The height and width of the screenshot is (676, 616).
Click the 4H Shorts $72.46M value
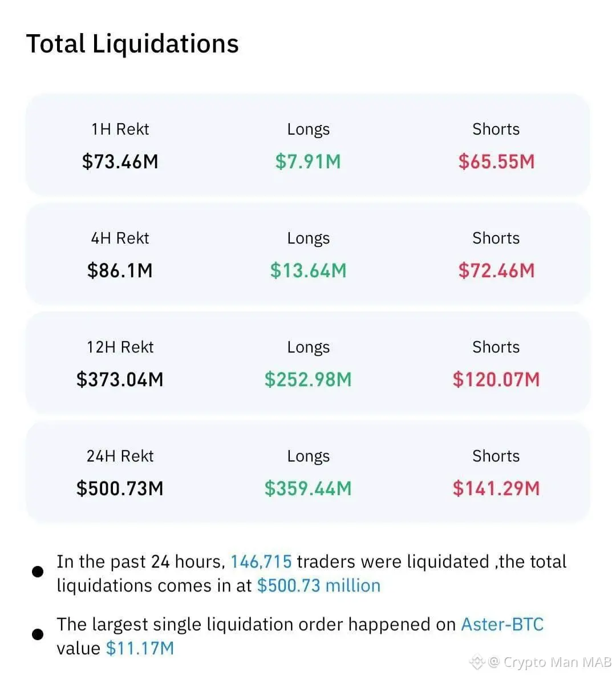coord(496,270)
